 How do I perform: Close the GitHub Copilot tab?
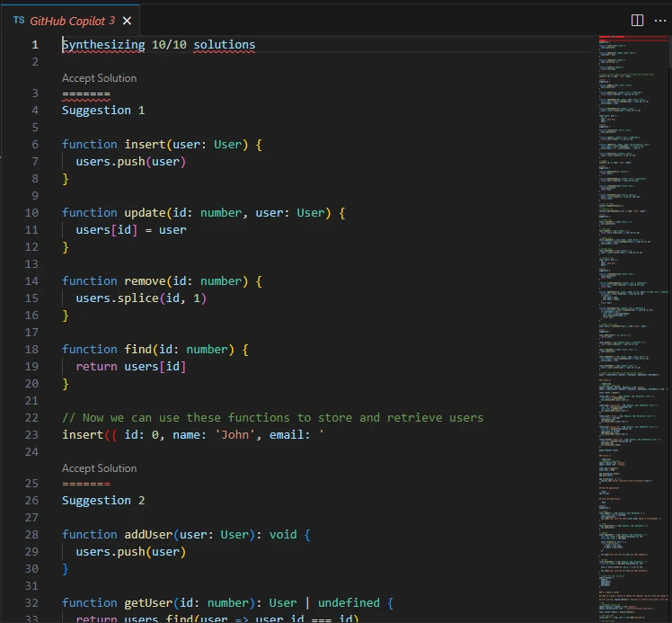click(127, 21)
